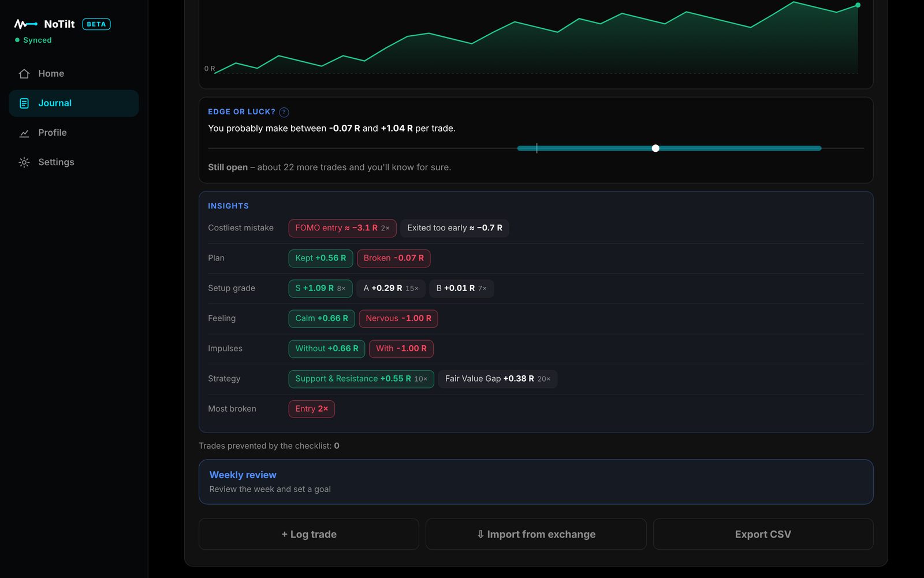Screen dimensions: 924x578
Task: Select the Exited too early chip
Action: [454, 228]
